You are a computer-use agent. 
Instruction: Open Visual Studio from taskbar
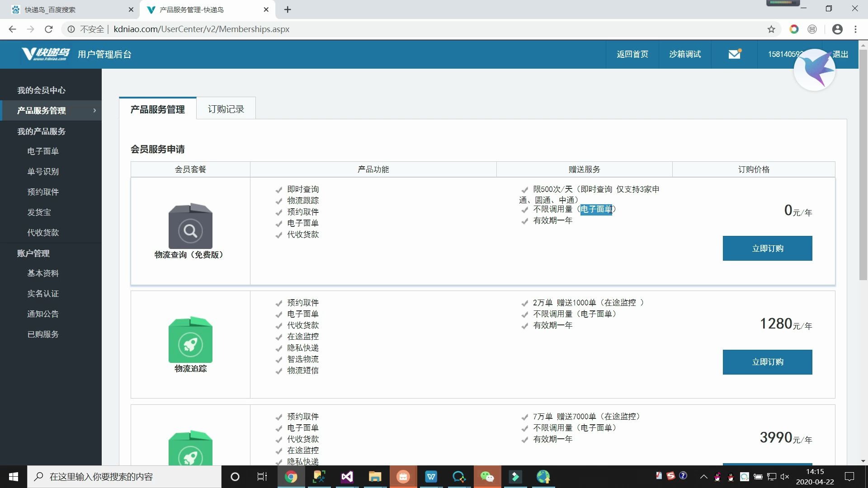tap(347, 477)
